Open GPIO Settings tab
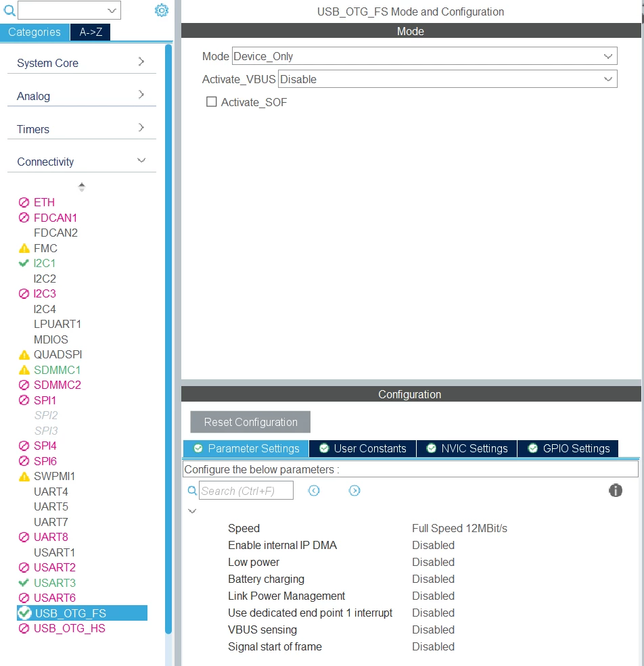This screenshot has height=666, width=644. 568,448
